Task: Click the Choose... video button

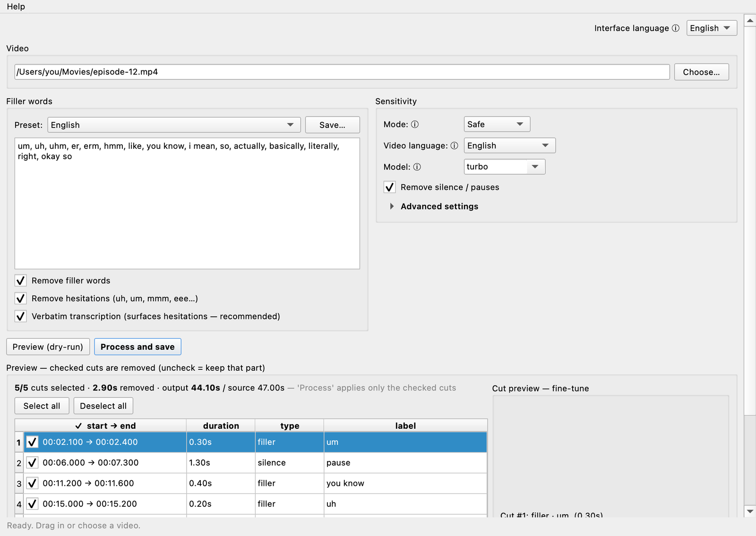Action: [x=701, y=72]
